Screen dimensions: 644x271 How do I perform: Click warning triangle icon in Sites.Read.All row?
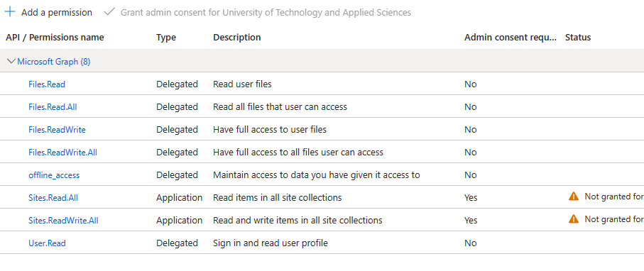574,197
